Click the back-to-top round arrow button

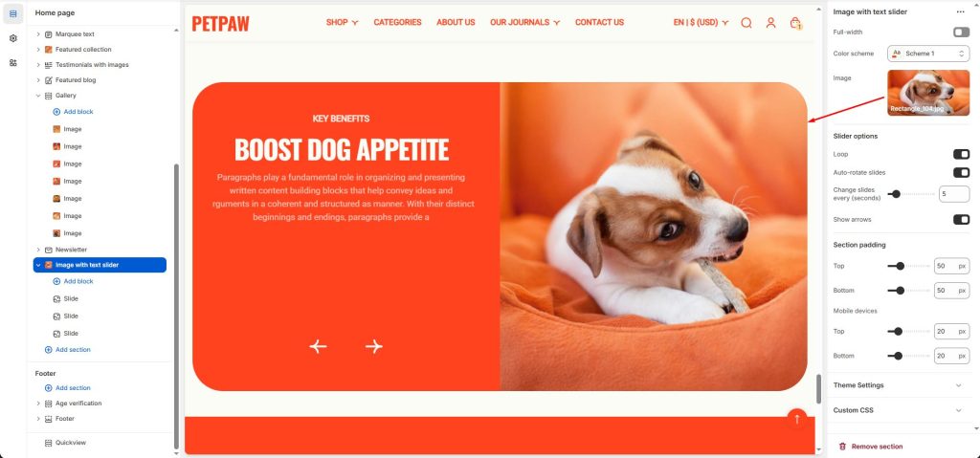tap(797, 419)
